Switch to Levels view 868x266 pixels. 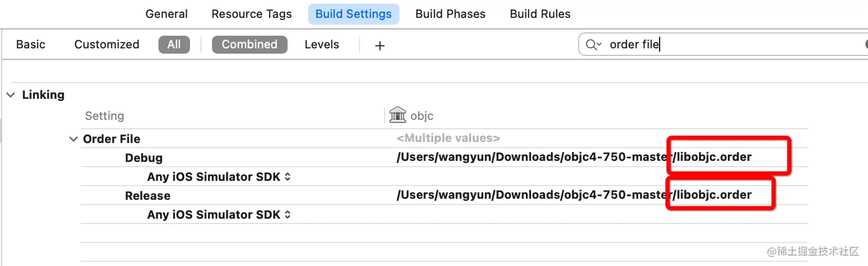point(322,44)
